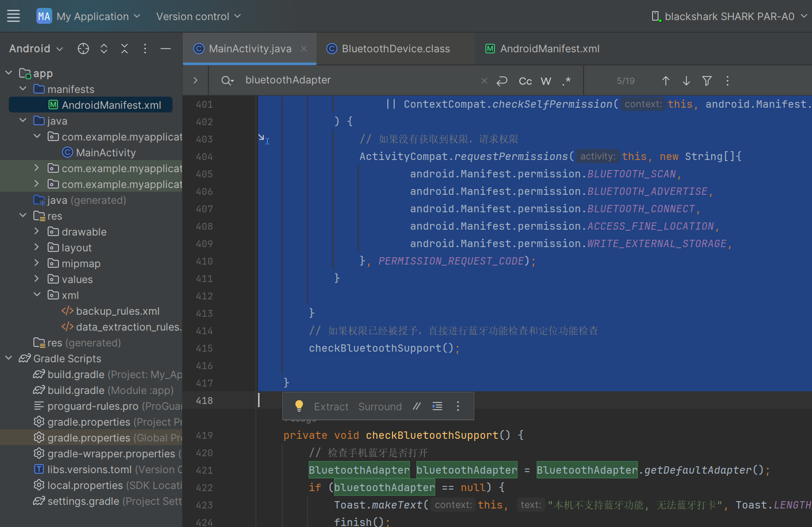
Task: Open the Android project view dropdown
Action: (36, 49)
